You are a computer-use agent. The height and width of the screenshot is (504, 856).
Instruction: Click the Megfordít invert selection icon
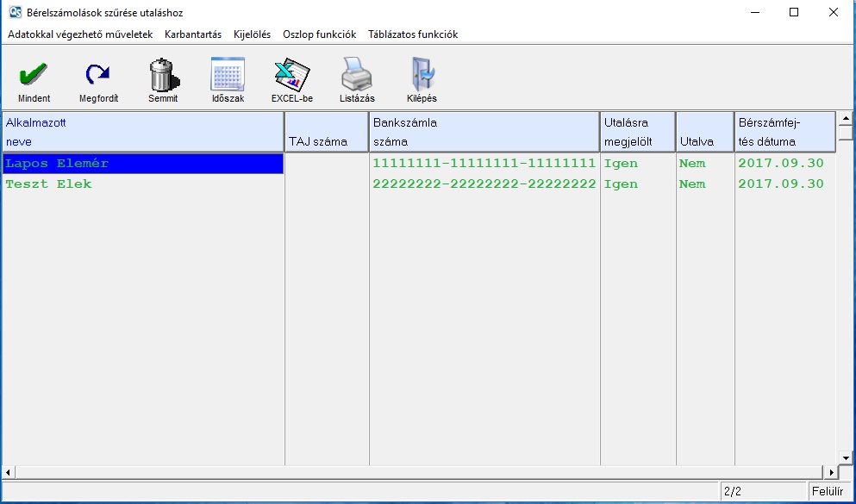[x=98, y=76]
